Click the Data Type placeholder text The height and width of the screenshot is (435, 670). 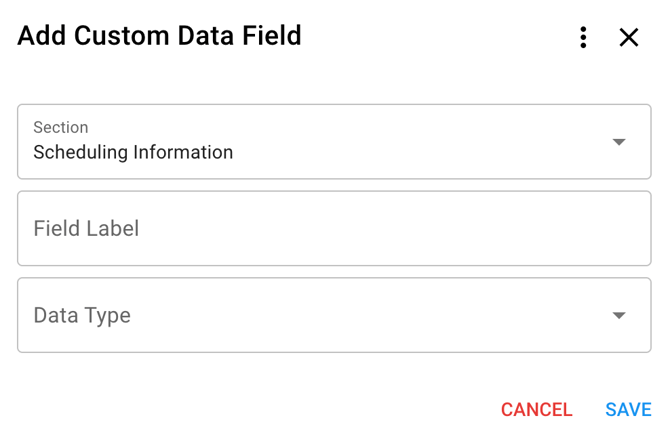click(82, 315)
